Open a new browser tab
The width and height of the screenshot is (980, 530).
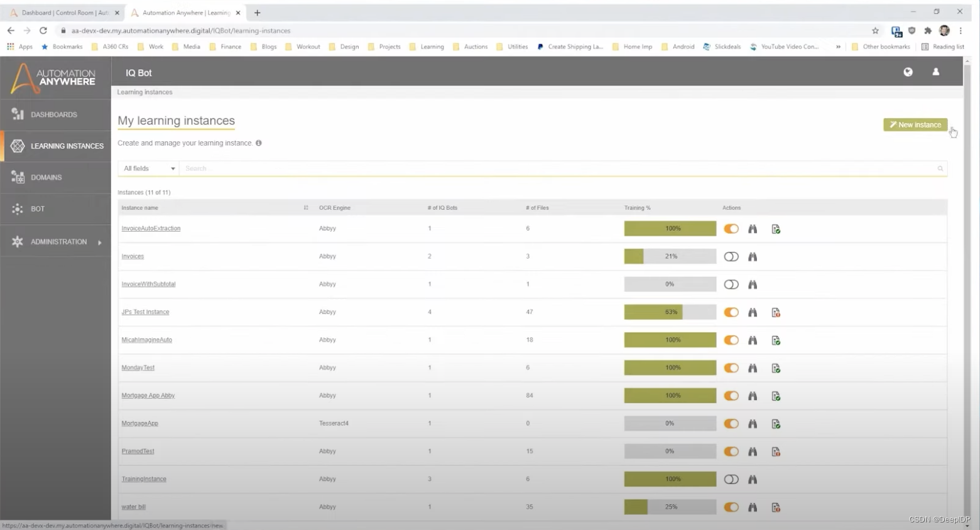(257, 13)
